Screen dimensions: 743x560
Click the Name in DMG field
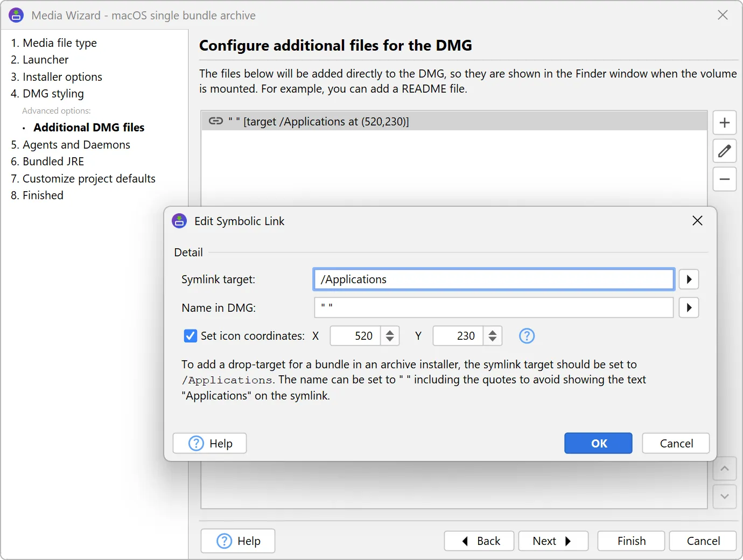(x=493, y=308)
